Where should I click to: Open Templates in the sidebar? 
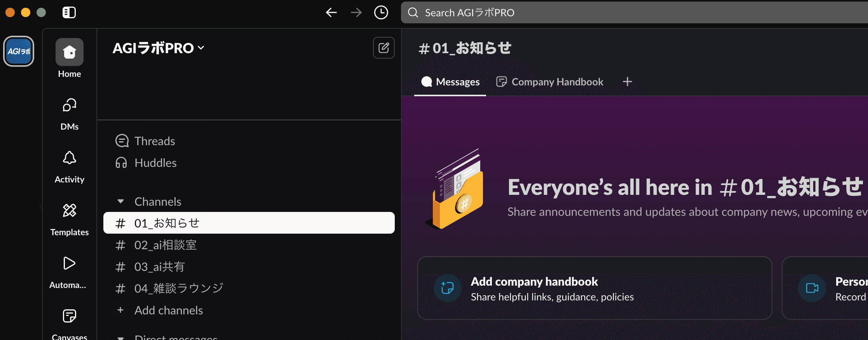click(x=69, y=211)
